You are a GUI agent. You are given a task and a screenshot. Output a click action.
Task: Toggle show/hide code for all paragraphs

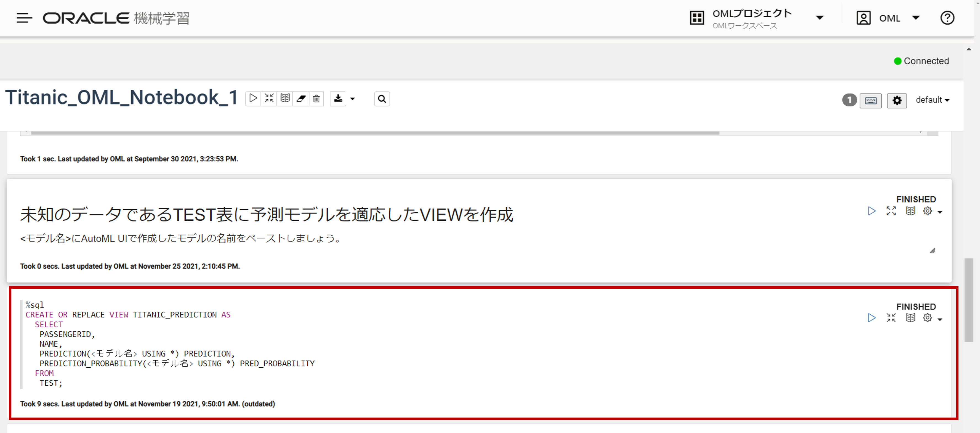[269, 98]
